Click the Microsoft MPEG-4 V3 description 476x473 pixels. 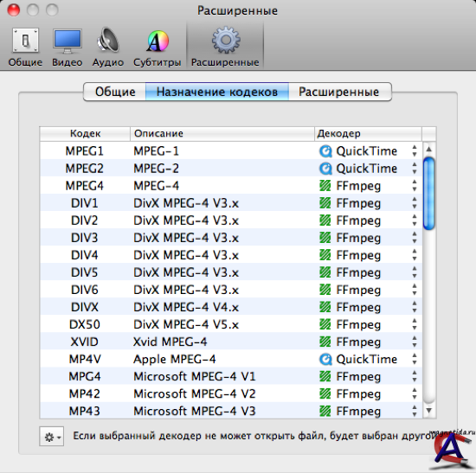(195, 411)
